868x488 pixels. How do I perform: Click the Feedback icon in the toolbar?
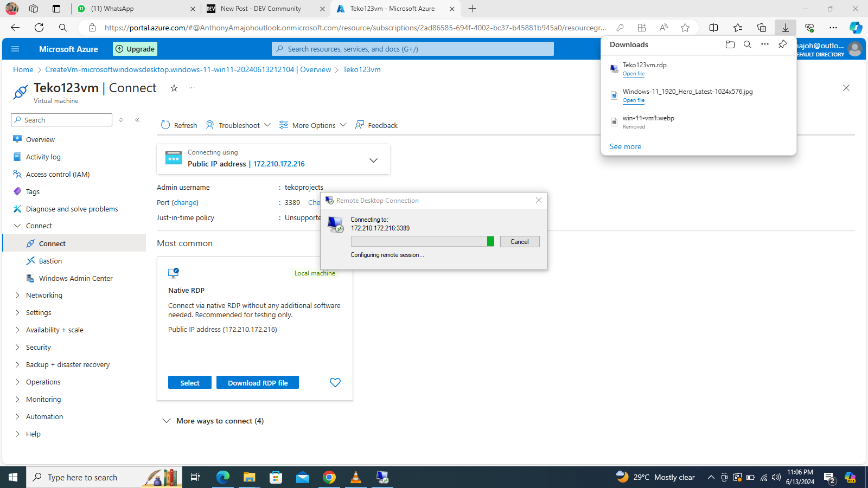(360, 125)
